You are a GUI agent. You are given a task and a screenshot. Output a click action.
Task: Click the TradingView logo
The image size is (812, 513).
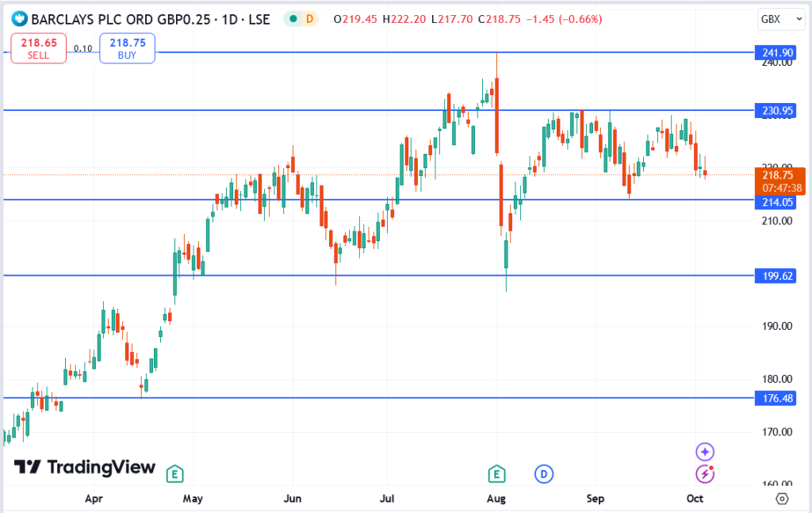click(85, 468)
